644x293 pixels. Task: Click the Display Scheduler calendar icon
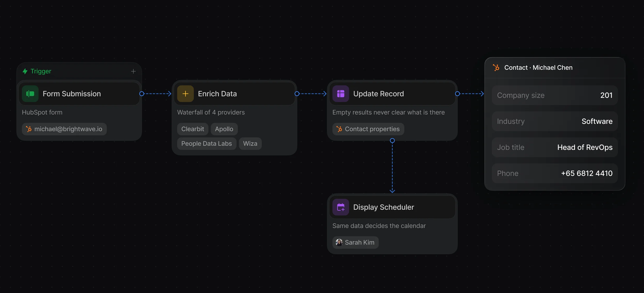(x=341, y=207)
